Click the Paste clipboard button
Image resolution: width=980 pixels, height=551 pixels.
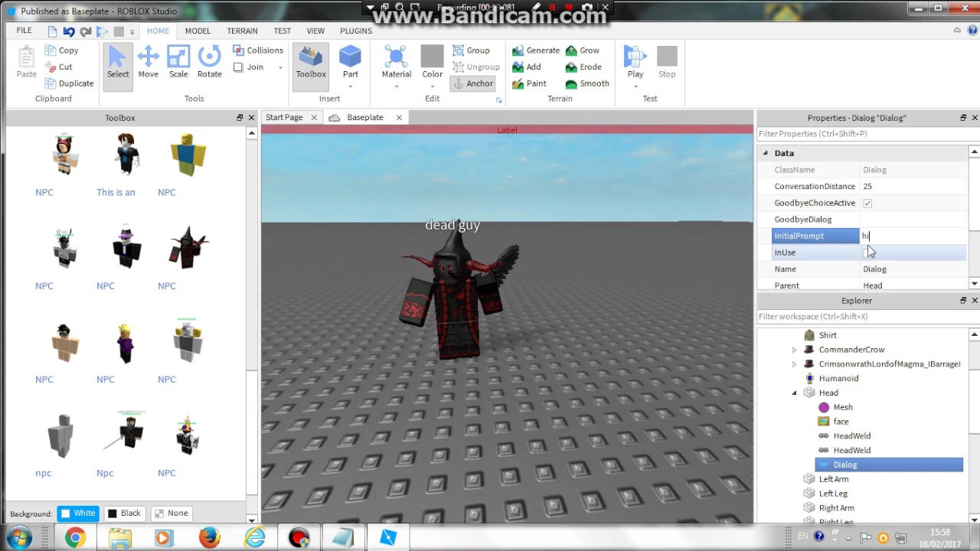pos(26,62)
